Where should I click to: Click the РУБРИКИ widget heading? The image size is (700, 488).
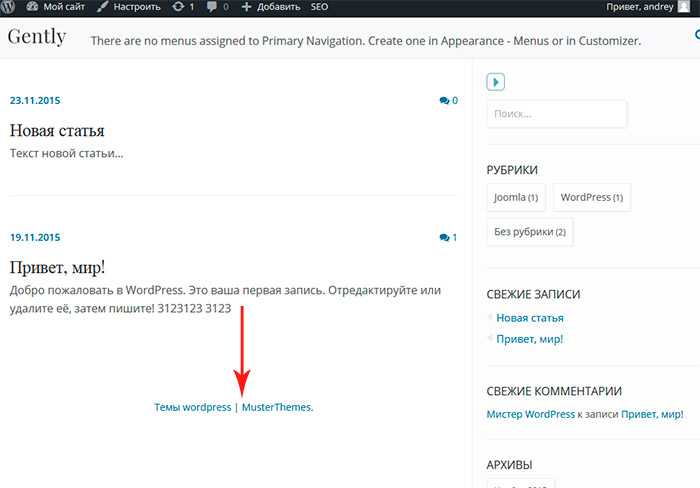(x=512, y=170)
